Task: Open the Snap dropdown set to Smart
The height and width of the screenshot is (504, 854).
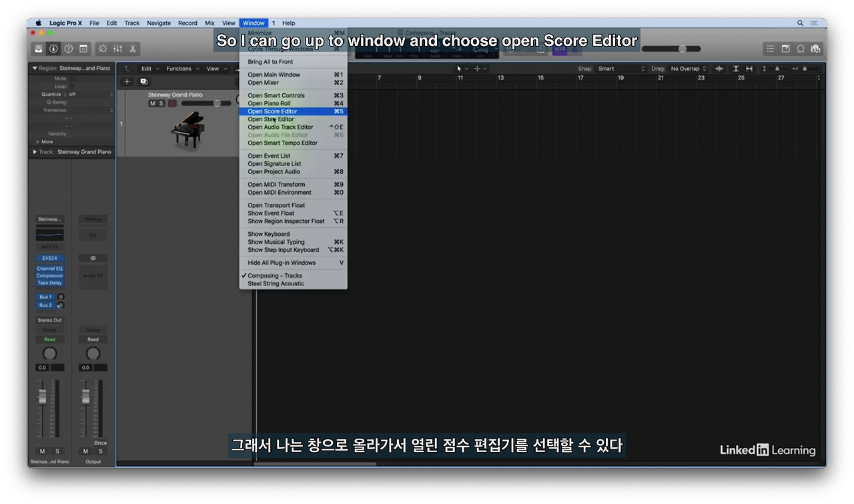Action: point(621,69)
